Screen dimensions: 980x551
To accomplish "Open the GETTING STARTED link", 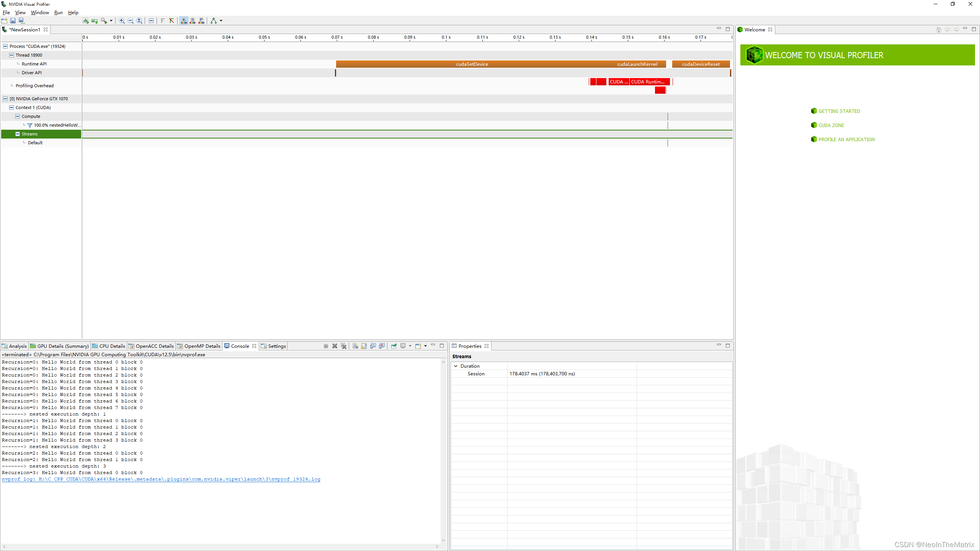I will pyautogui.click(x=839, y=111).
